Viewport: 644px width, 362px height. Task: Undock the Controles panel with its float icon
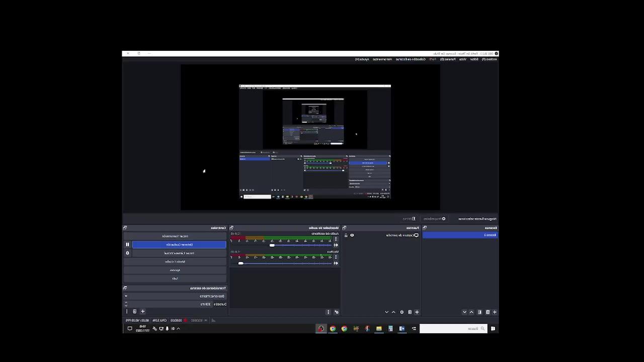point(125,228)
